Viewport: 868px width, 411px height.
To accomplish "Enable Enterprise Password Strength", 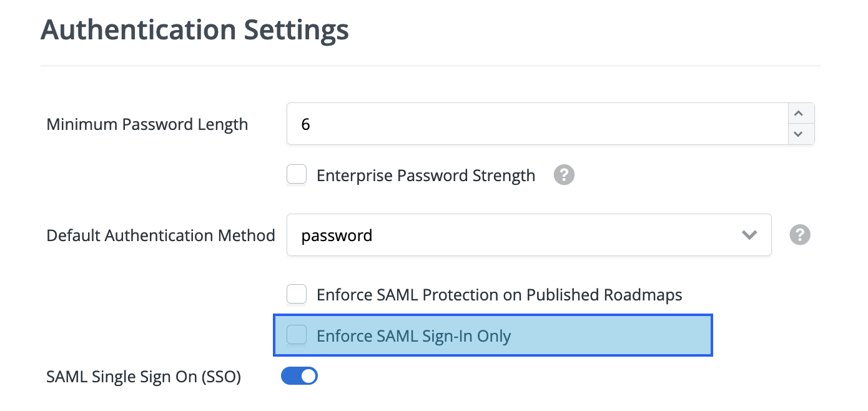I will coord(297,174).
